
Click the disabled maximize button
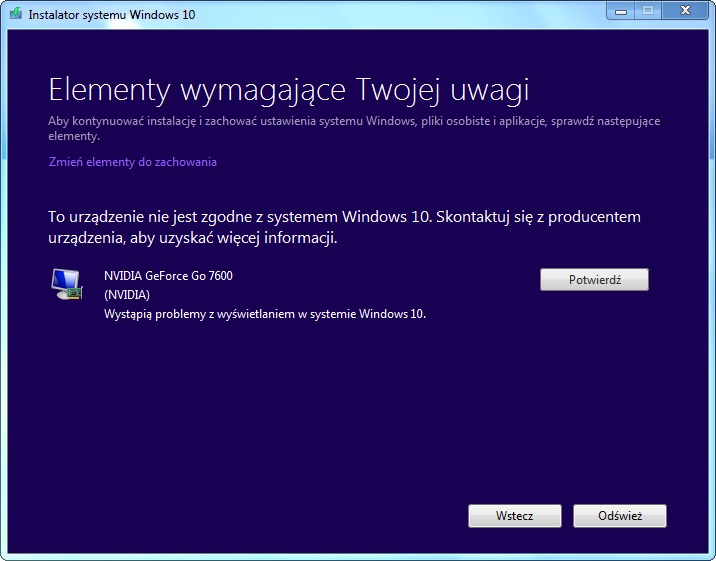tap(648, 11)
